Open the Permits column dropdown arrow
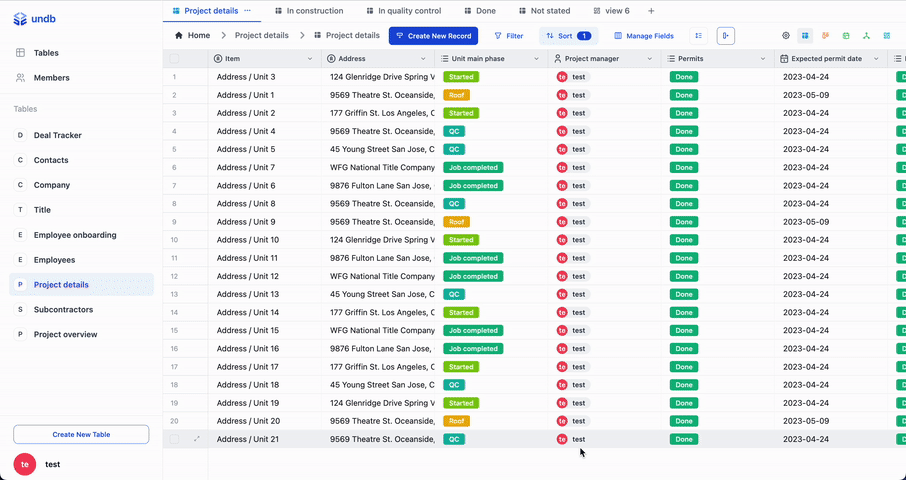 pos(763,59)
